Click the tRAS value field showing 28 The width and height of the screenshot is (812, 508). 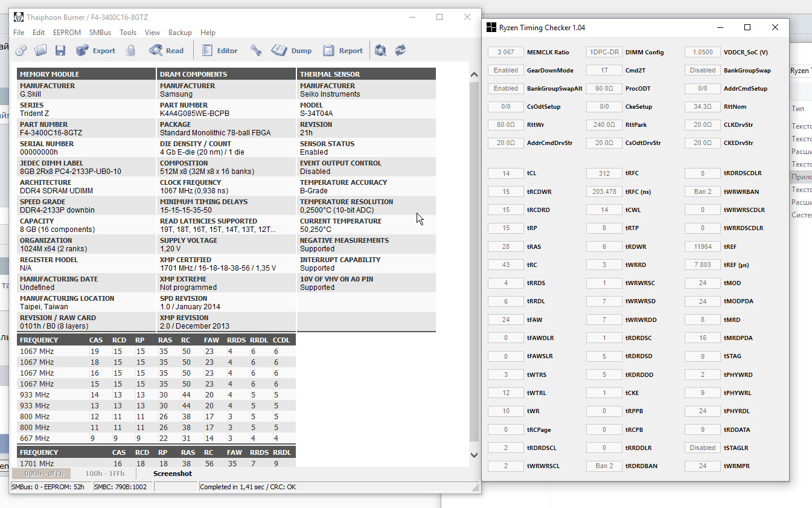click(x=506, y=246)
